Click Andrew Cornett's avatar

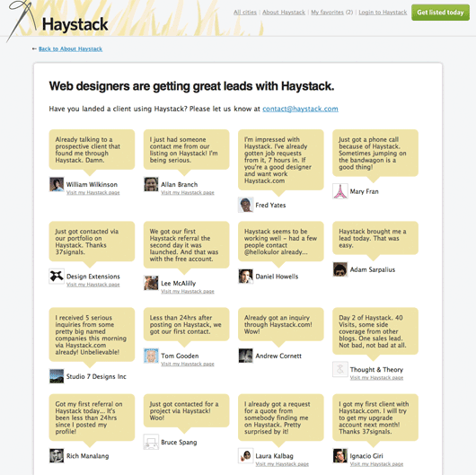click(x=245, y=356)
